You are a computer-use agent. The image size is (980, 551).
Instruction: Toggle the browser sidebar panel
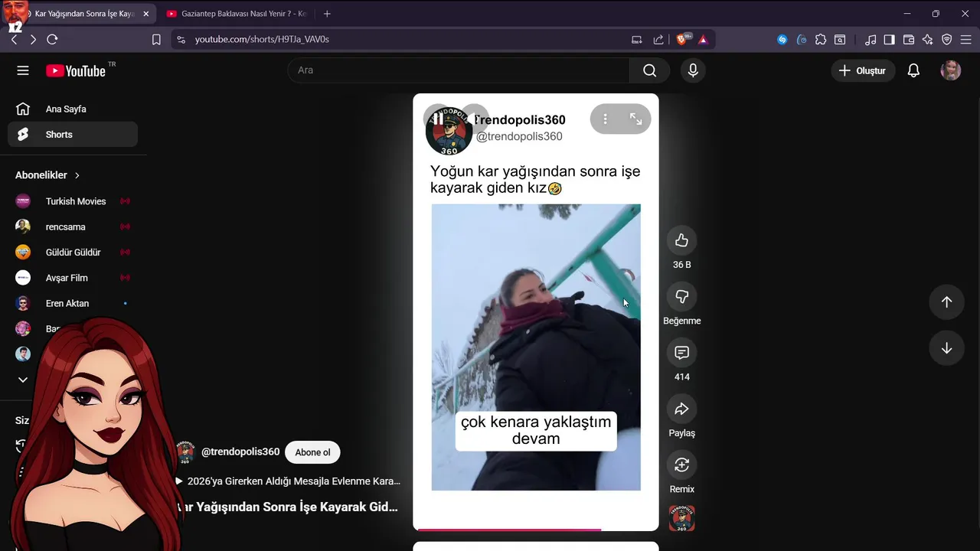890,39
